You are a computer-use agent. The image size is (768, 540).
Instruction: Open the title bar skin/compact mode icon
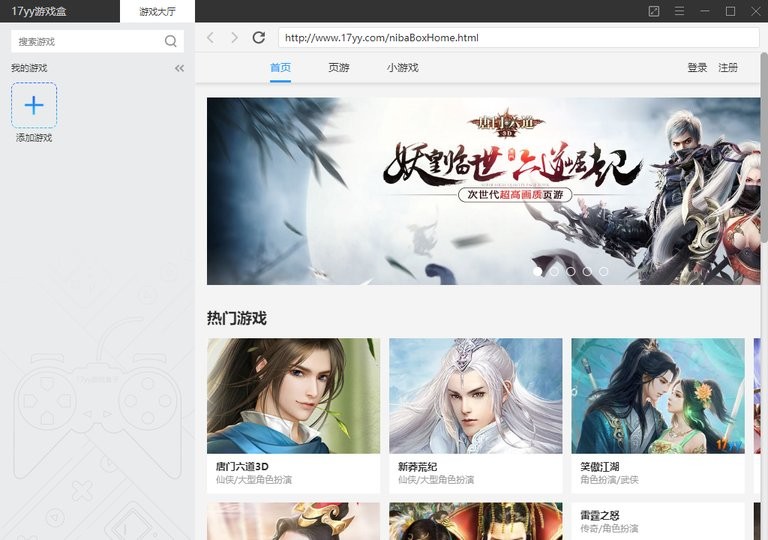654,11
